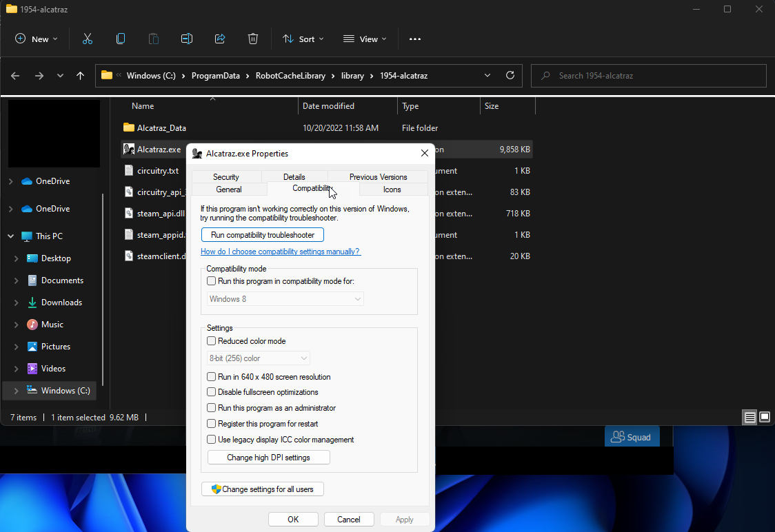This screenshot has width=775, height=532.
Task: Close the Alcatraz.exe Properties dialog
Action: [425, 153]
